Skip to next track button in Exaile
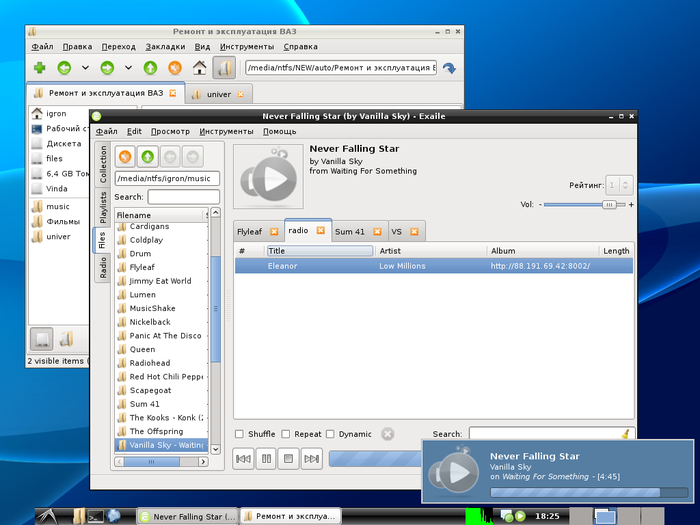The height and width of the screenshot is (525, 700). tap(311, 458)
